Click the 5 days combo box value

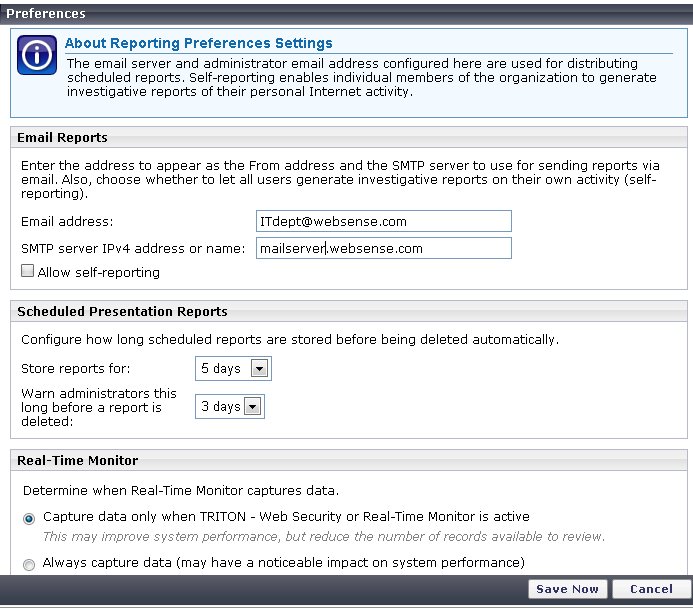coord(221,368)
